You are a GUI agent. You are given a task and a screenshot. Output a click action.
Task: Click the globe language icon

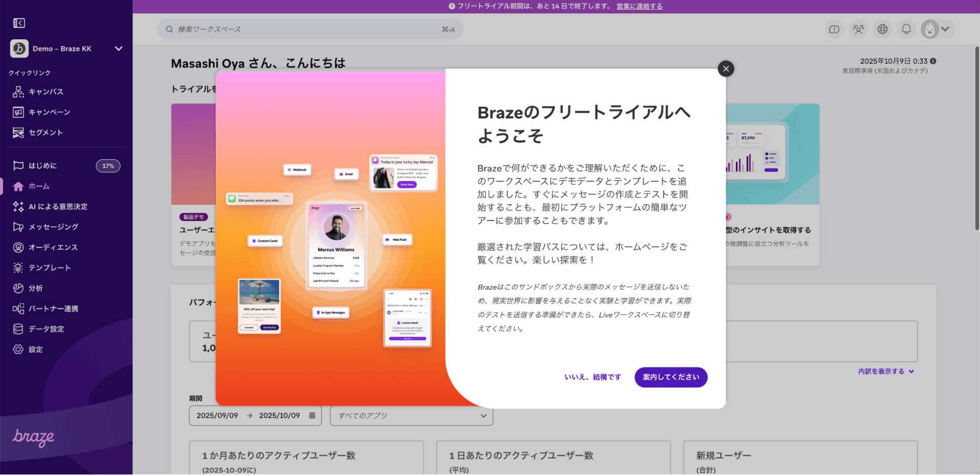tap(883, 29)
